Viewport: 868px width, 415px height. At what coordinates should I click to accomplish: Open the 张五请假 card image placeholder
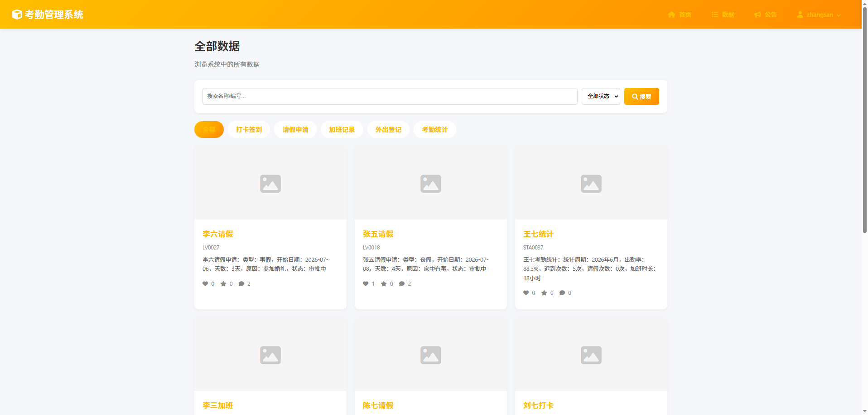431,183
